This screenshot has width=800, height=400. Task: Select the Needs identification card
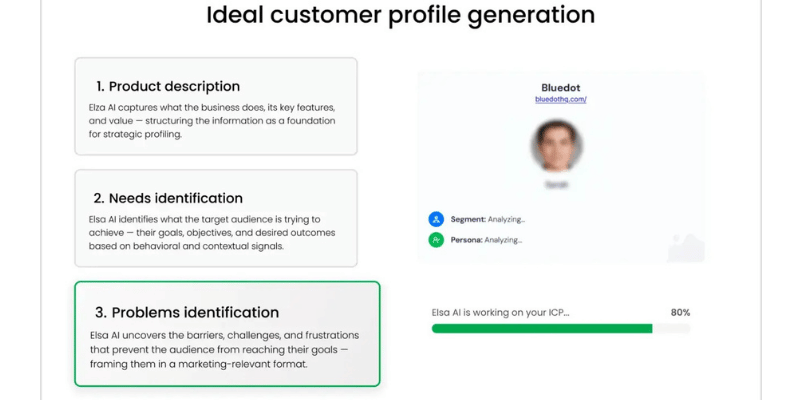click(216, 218)
